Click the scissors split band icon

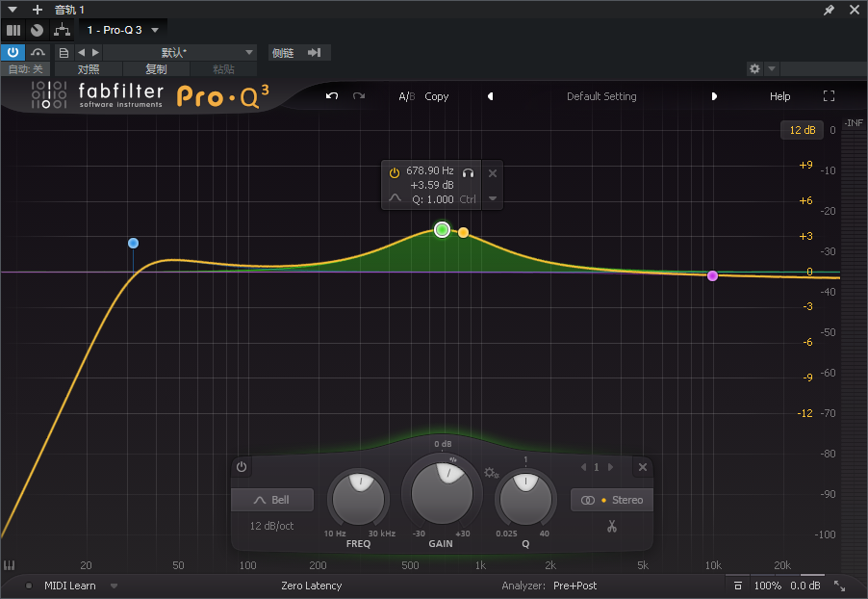coord(612,526)
